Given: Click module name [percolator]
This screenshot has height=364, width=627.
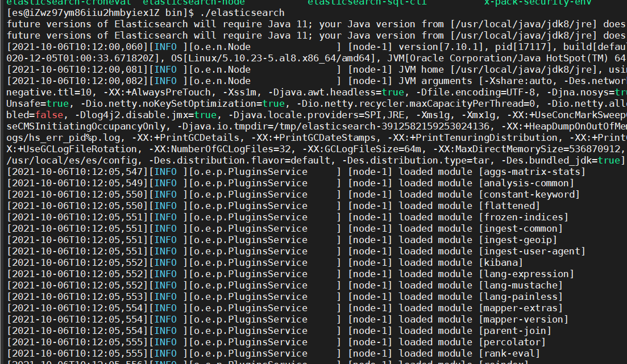Looking at the screenshot, I should [512, 342].
